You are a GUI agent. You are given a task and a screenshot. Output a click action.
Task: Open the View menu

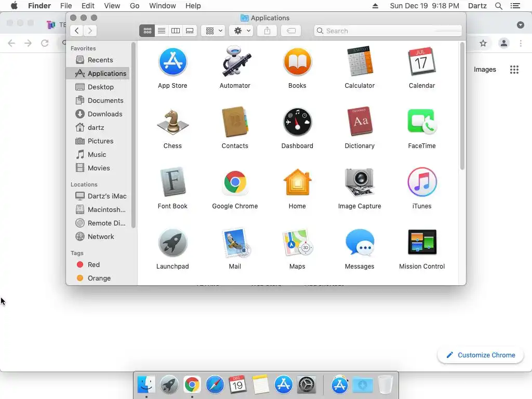pyautogui.click(x=112, y=6)
